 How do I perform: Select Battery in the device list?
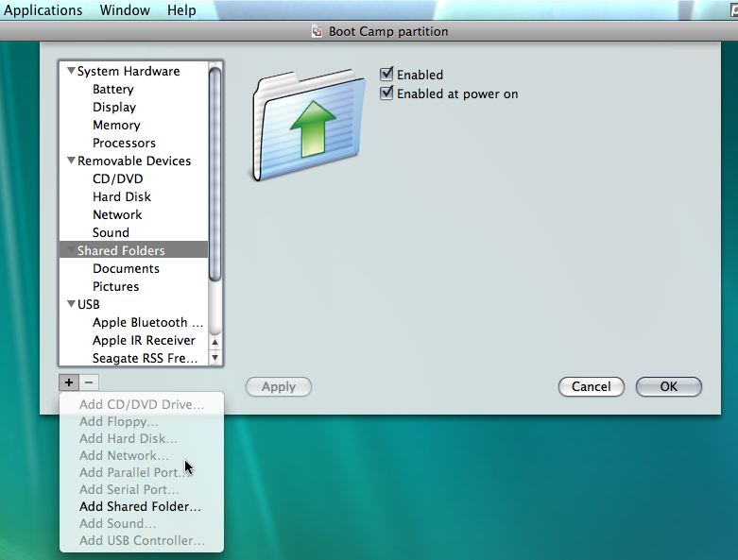click(x=133, y=89)
